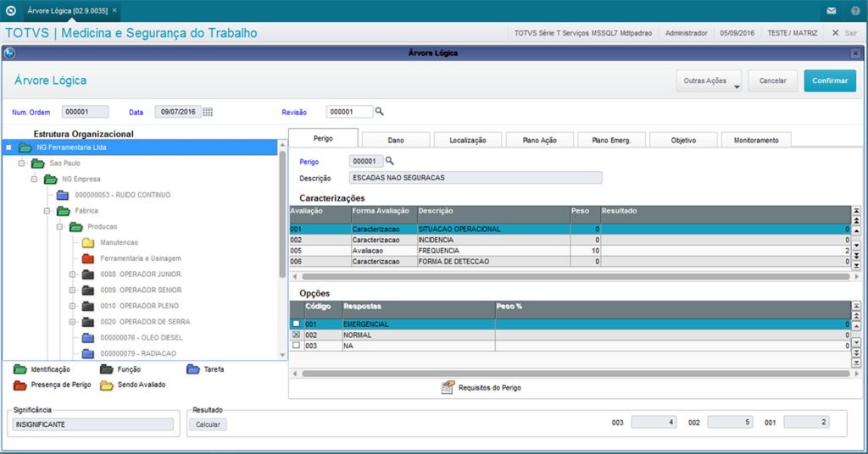868x454 pixels.
Task: Switch to the Dano tab
Action: 395,141
